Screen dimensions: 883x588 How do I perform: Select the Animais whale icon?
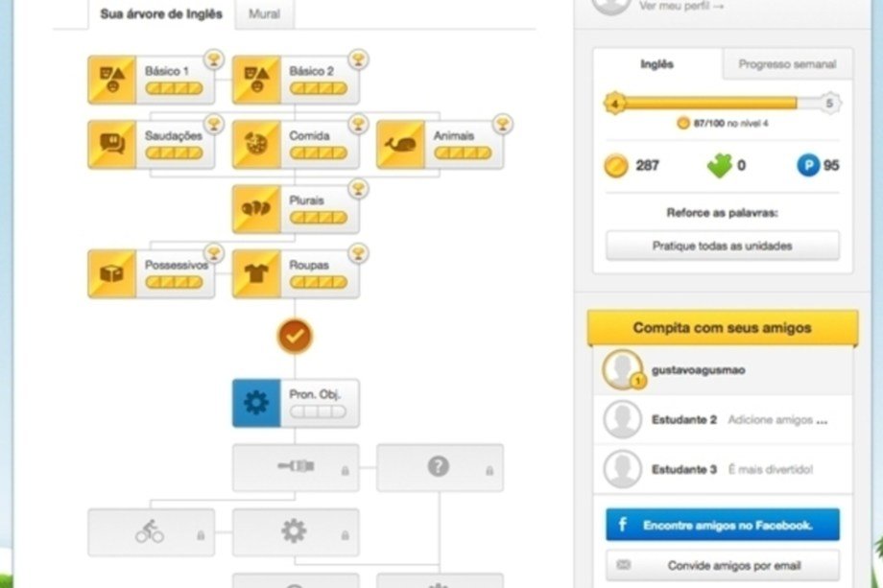pos(401,145)
